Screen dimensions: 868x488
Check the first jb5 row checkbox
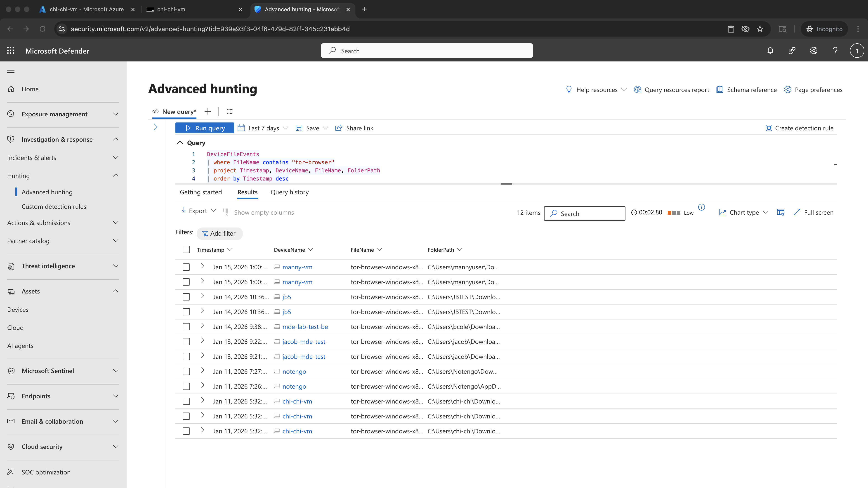pos(186,297)
